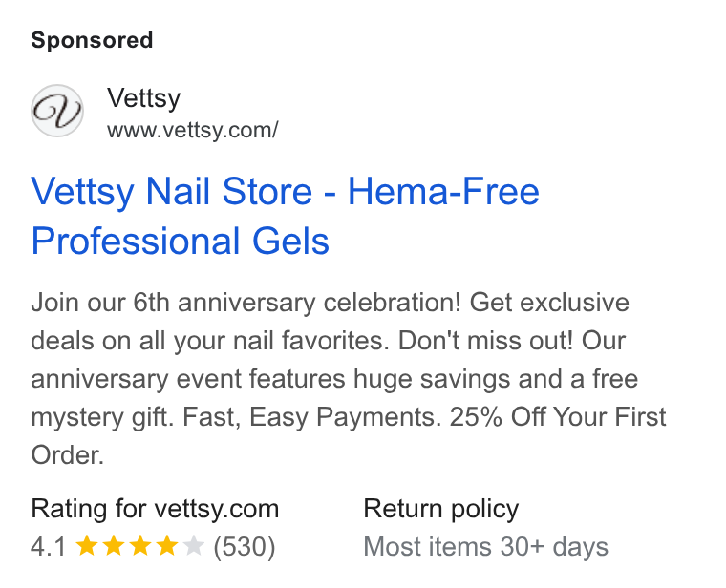Click the 4.1 rating number
726x588 pixels.
tap(49, 546)
